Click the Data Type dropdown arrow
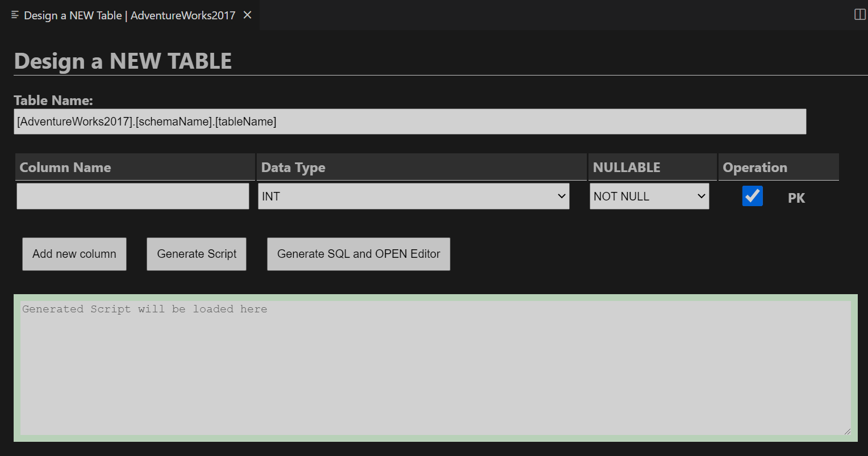 pyautogui.click(x=561, y=196)
